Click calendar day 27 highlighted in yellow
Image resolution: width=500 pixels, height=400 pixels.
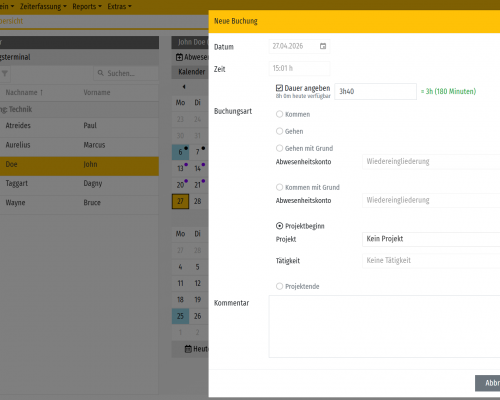click(x=180, y=201)
